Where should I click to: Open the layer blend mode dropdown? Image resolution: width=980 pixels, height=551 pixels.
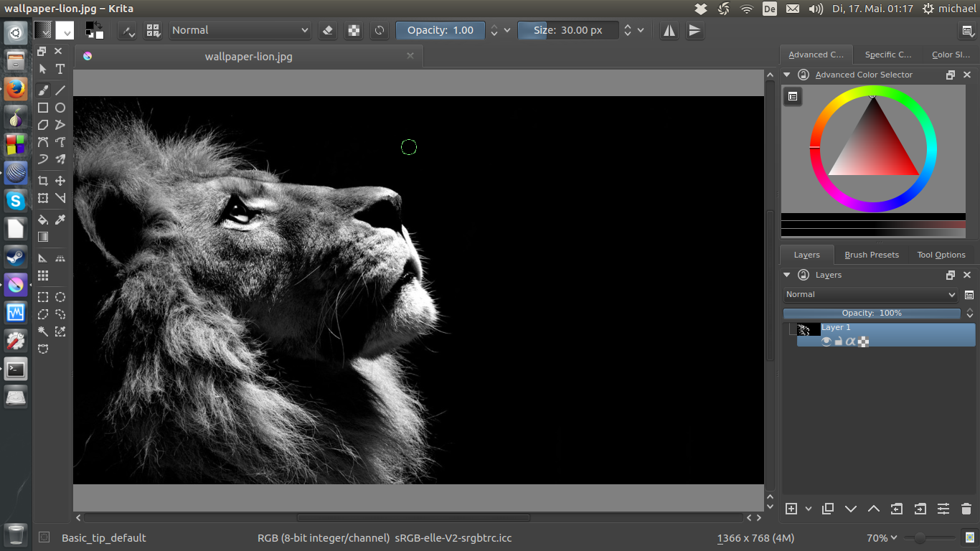[x=871, y=294]
